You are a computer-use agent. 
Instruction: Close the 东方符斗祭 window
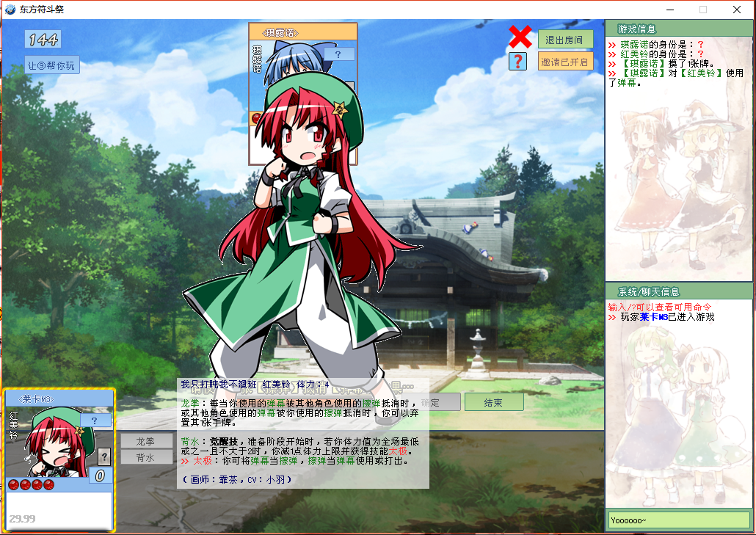[x=737, y=9]
